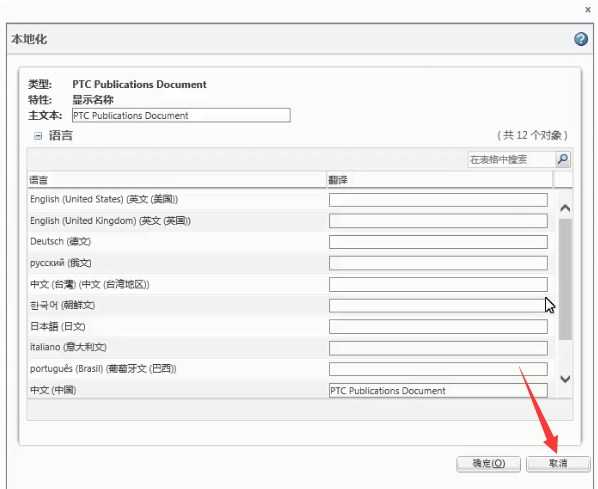Click the 本地化 dialog title
The image size is (598, 489).
29,39
